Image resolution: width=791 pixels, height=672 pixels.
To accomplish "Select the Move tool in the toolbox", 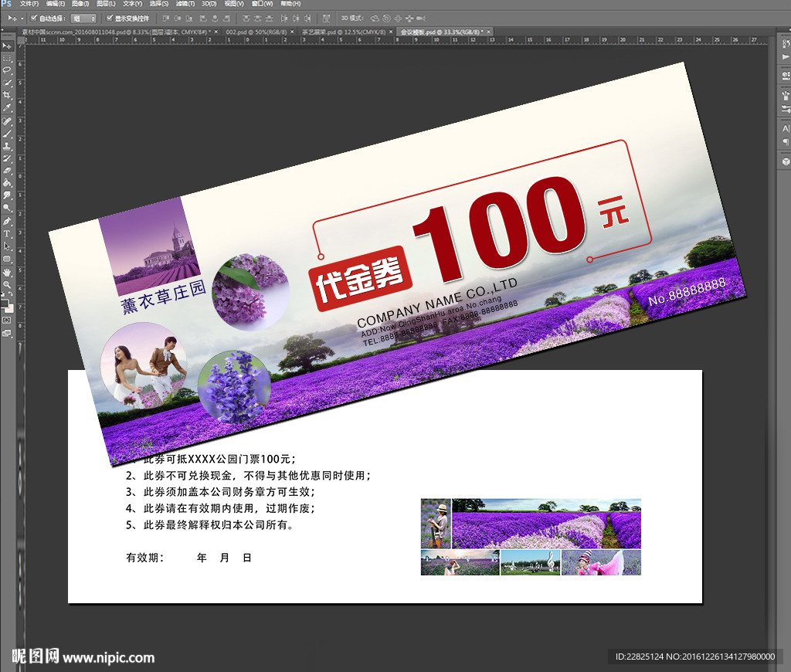I will 7,46.
